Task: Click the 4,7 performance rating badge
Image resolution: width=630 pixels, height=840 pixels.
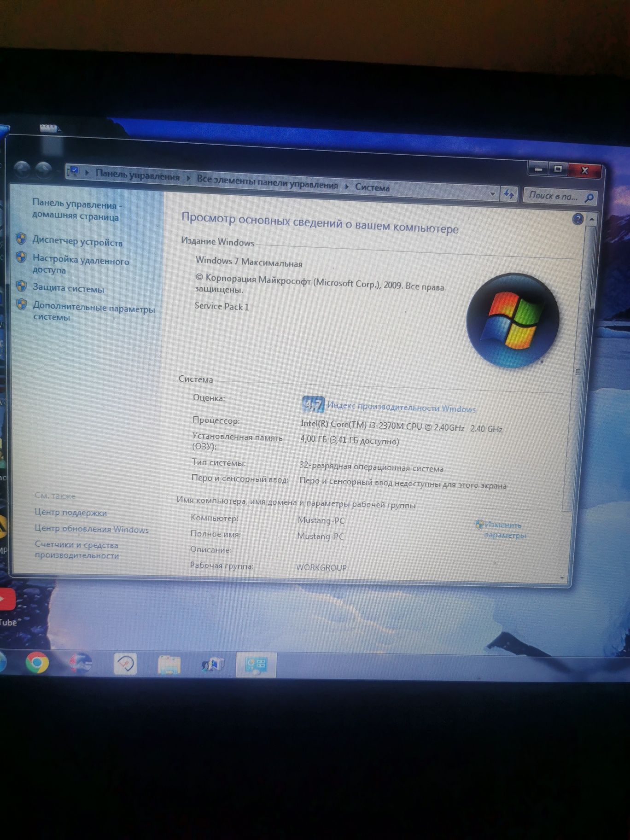Action: [x=313, y=404]
